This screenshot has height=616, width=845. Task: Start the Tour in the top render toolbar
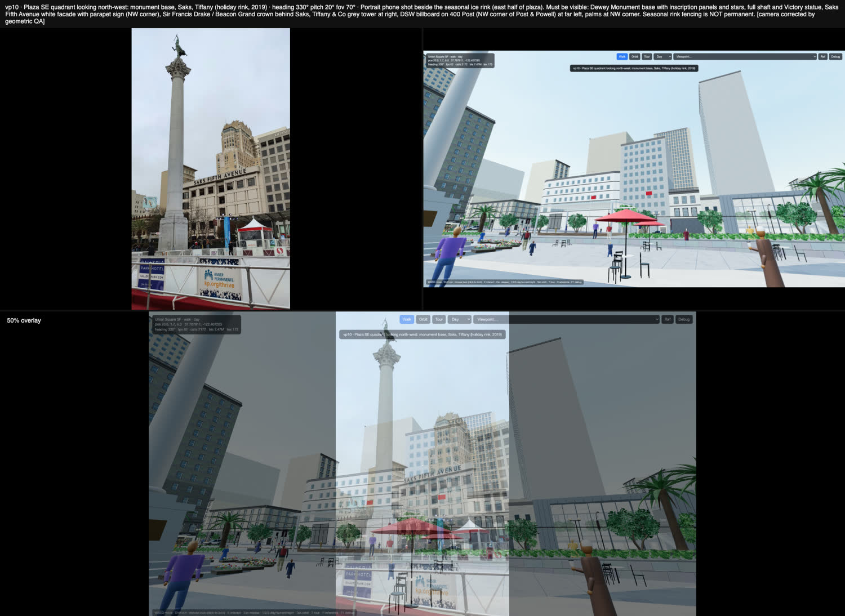point(647,57)
